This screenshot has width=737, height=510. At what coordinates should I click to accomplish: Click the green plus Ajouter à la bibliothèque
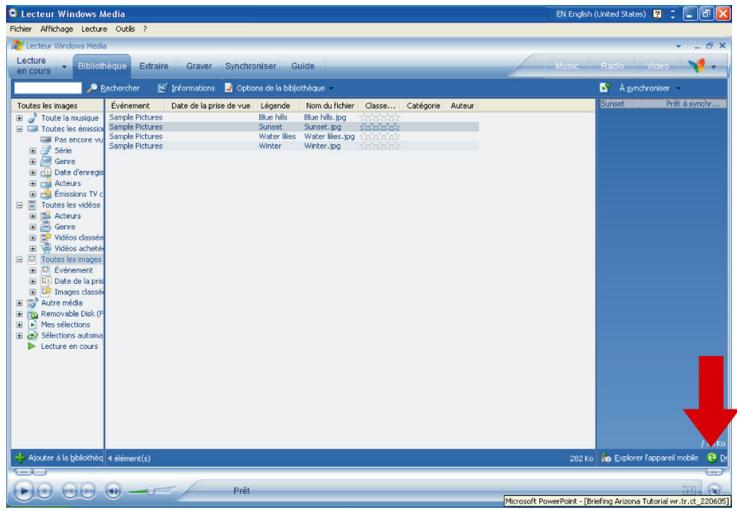[x=59, y=457]
